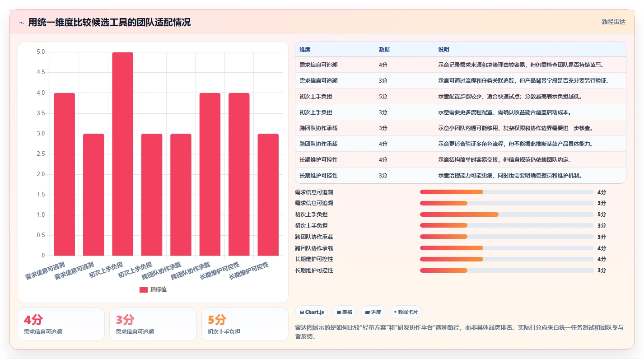Image resolution: width=644 pixels, height=359 pixels.
Task: Select the 数据卡片 chip
Action: (406, 312)
